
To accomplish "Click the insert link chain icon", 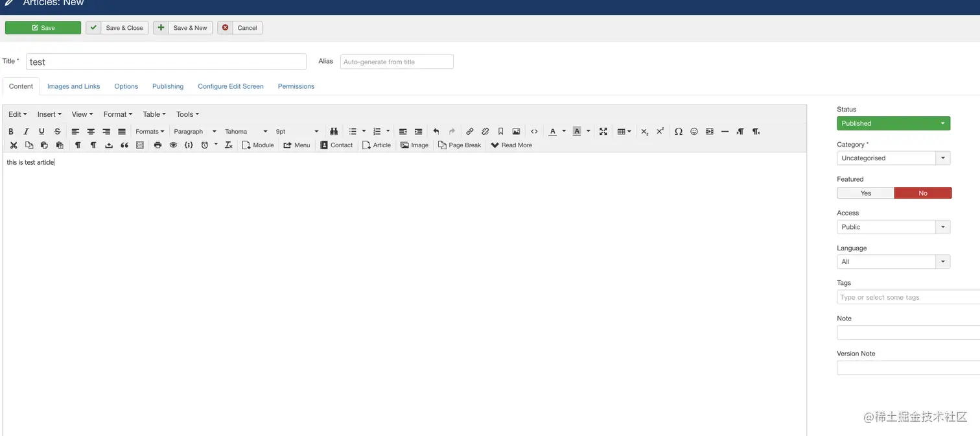I will tap(470, 132).
